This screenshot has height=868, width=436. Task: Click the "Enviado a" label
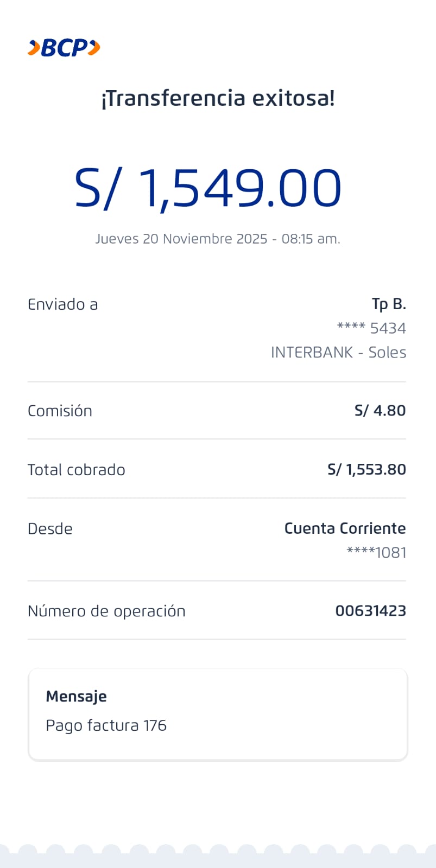point(62,304)
